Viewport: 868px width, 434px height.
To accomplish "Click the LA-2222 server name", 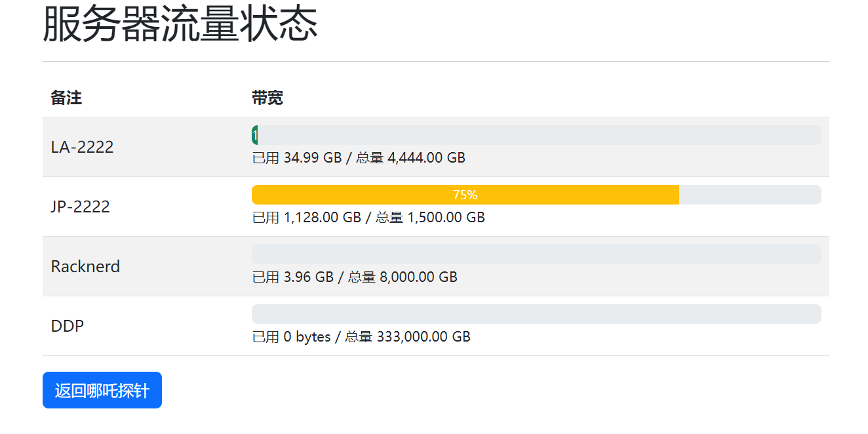I will click(83, 147).
